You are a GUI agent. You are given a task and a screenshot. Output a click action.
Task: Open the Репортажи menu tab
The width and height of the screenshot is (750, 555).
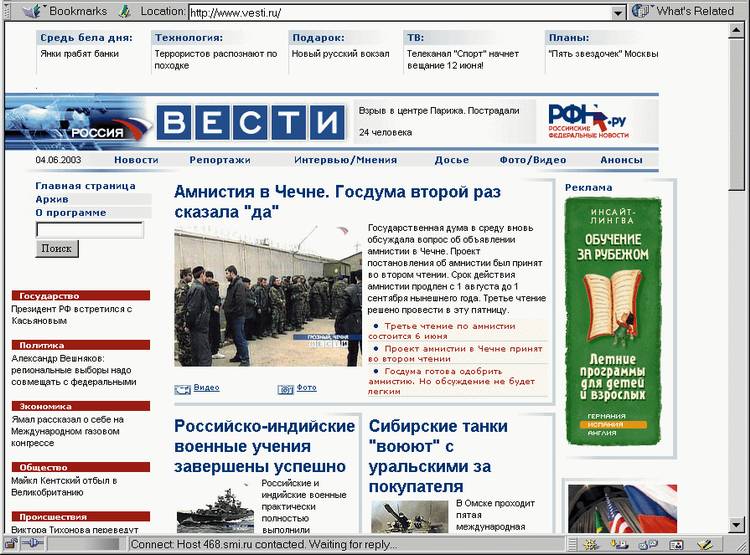coord(220,160)
